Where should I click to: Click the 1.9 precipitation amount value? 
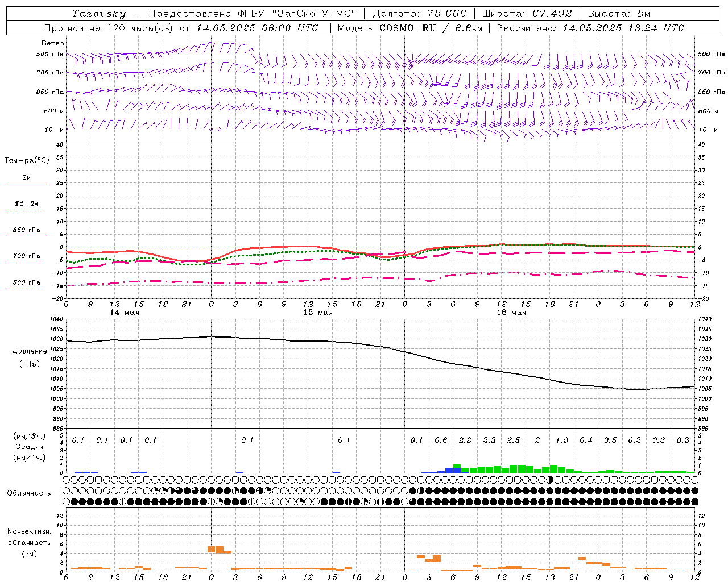pyautogui.click(x=562, y=440)
